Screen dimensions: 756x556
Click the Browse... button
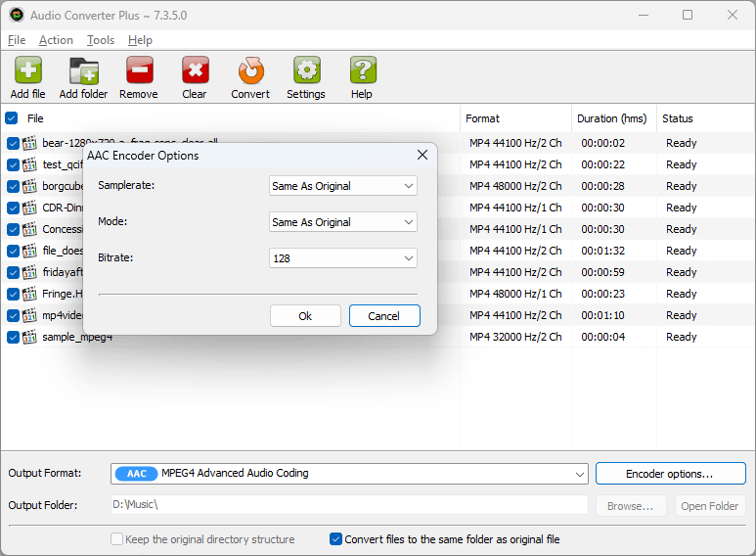pyautogui.click(x=631, y=506)
